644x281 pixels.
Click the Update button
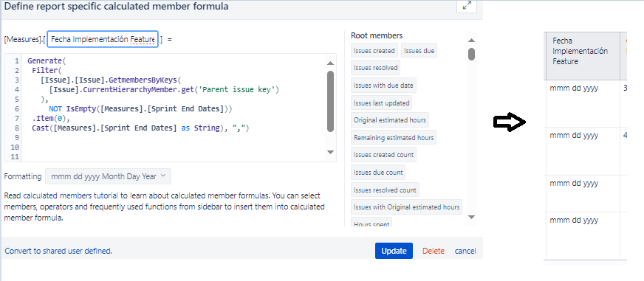click(394, 251)
